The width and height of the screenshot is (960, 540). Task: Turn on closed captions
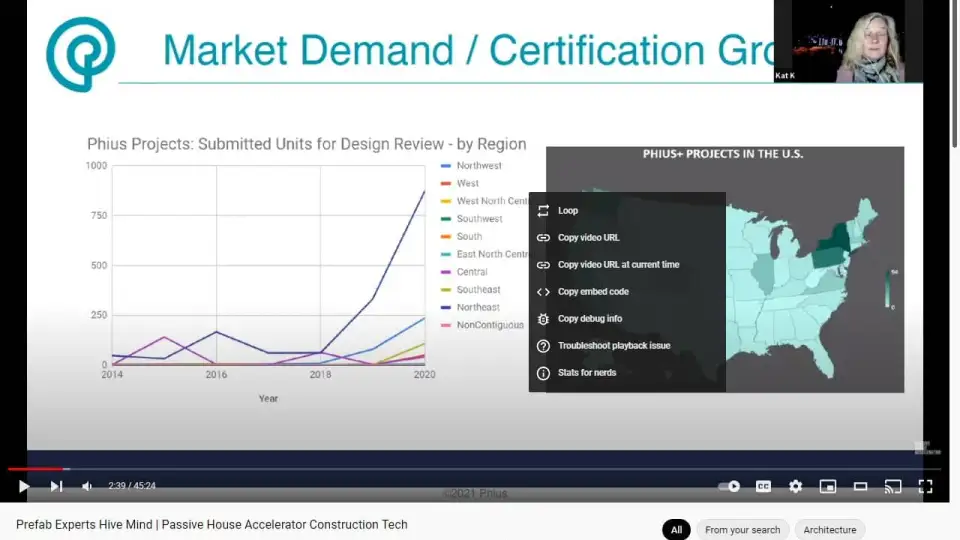point(763,486)
